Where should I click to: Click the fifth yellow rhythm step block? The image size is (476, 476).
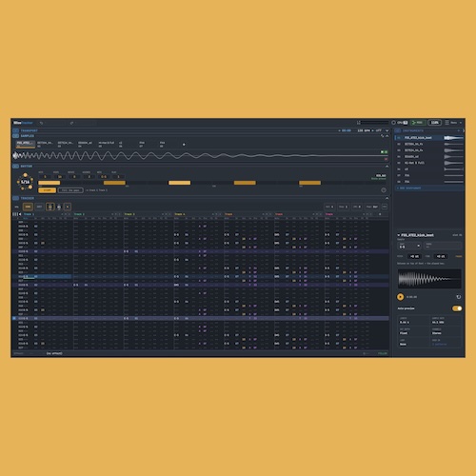pos(310,183)
